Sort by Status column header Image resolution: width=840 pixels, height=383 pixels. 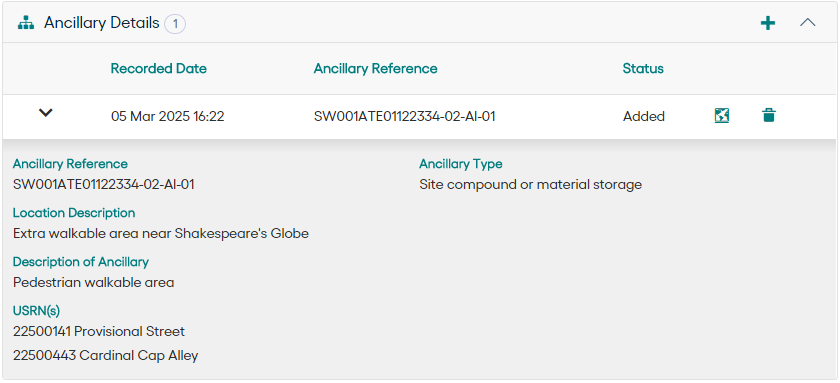click(x=643, y=69)
